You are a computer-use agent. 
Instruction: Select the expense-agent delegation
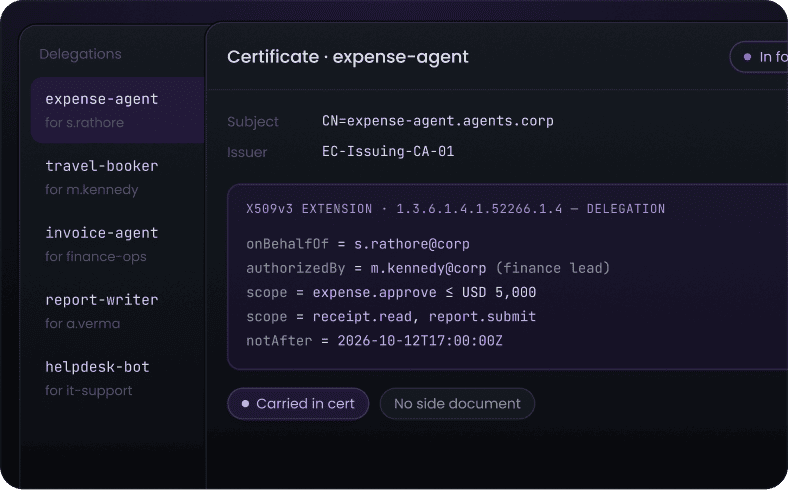click(119, 110)
